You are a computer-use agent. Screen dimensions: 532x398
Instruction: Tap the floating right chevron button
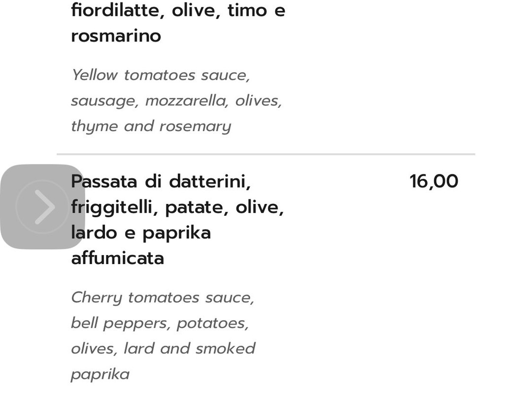pos(42,206)
